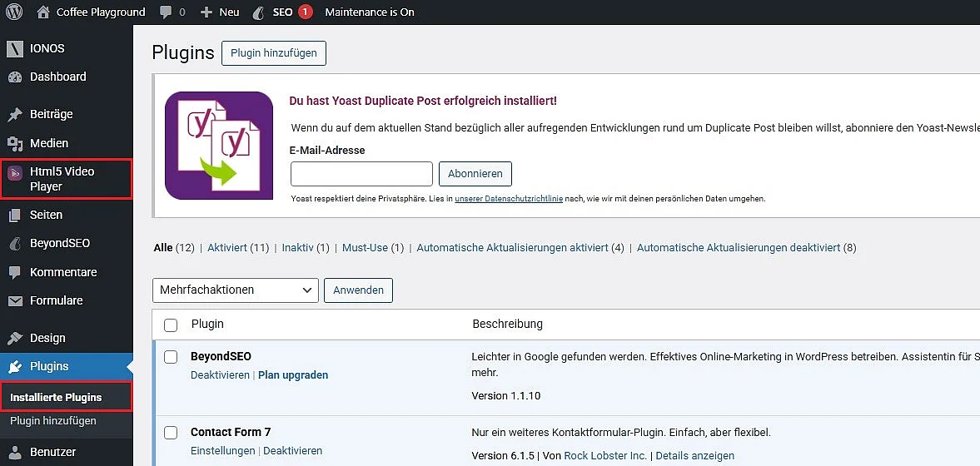Click the Formulare envelope icon

15,301
